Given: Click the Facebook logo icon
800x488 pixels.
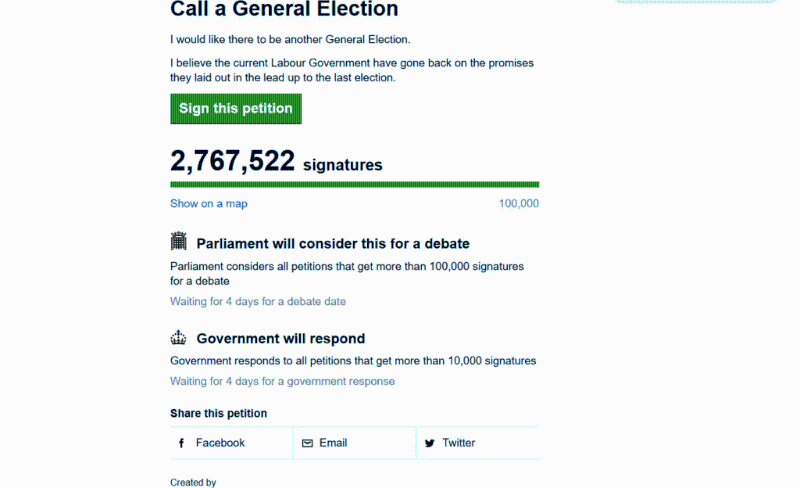Looking at the screenshot, I should click(x=182, y=443).
